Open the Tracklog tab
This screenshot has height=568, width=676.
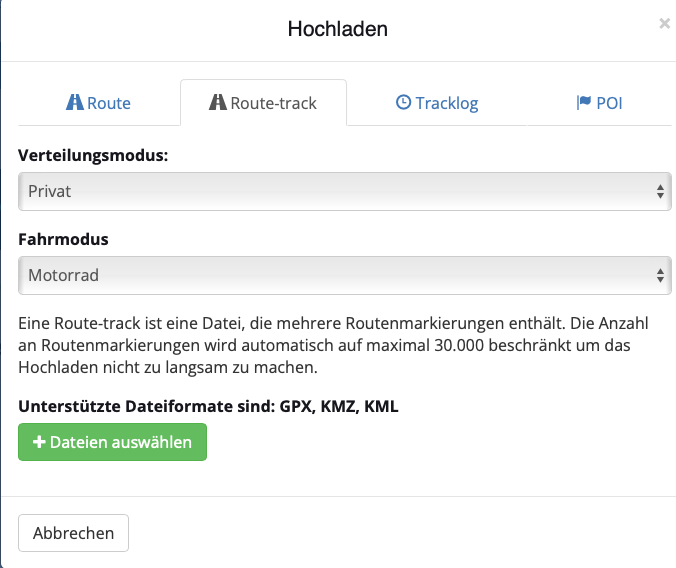tap(446, 103)
